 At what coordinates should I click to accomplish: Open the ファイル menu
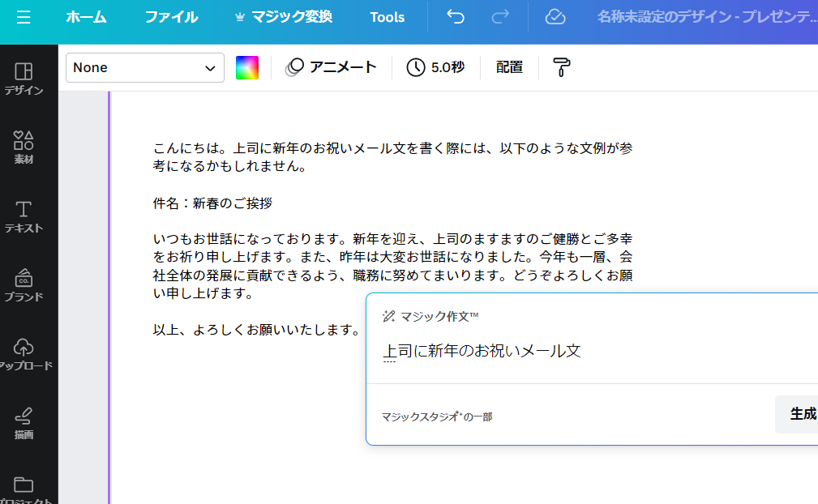click(171, 17)
